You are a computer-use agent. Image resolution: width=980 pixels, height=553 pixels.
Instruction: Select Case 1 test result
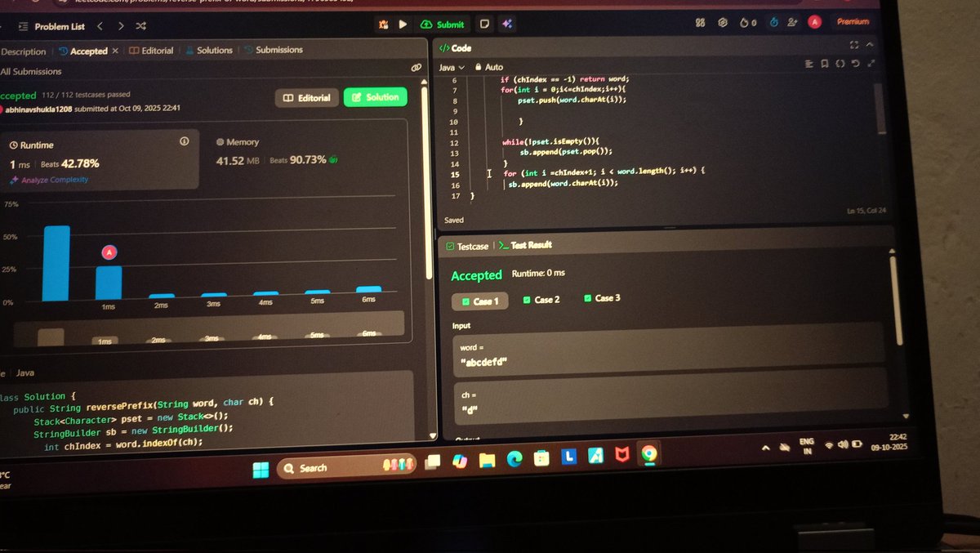[479, 301]
